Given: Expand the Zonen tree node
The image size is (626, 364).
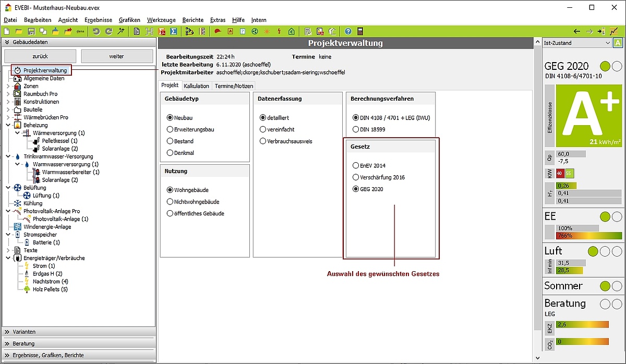Looking at the screenshot, I should pos(8,86).
